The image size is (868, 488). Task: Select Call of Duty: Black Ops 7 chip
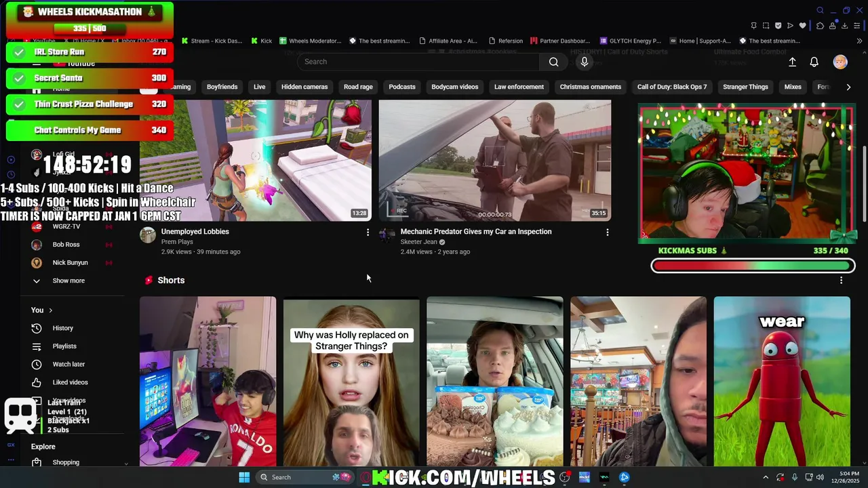coord(672,87)
